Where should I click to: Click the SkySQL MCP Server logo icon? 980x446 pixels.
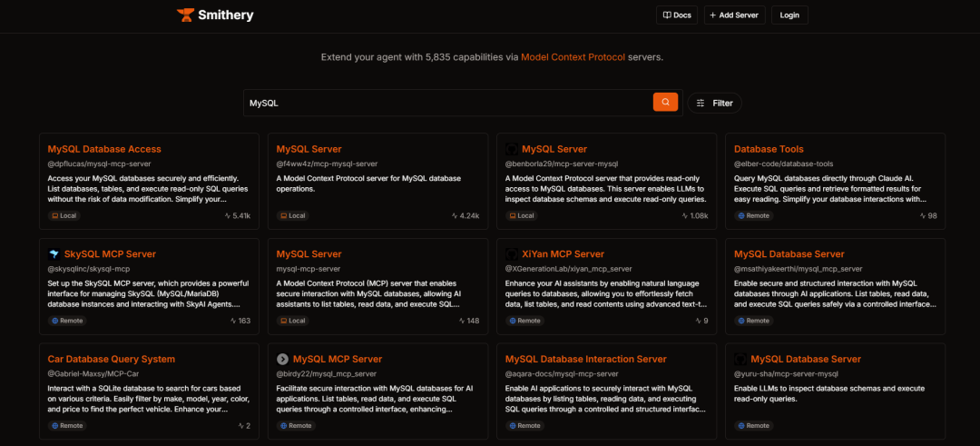[54, 254]
